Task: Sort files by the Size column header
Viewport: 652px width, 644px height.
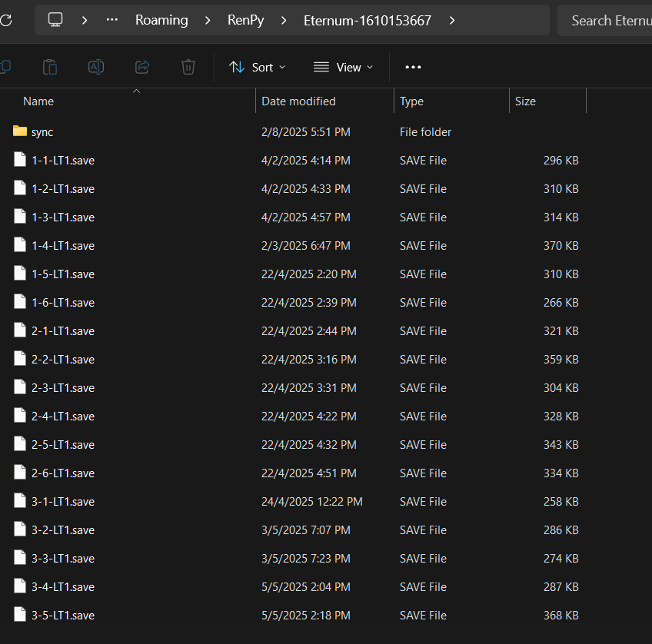Action: click(526, 101)
